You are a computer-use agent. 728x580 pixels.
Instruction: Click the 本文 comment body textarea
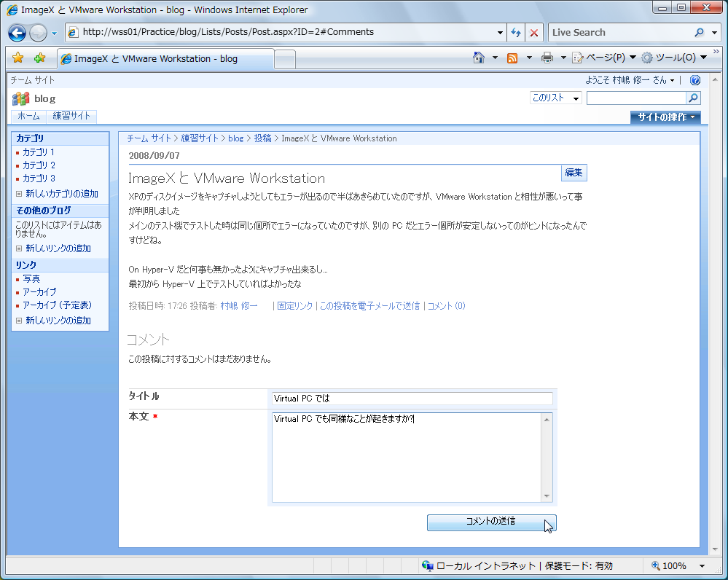click(x=407, y=458)
